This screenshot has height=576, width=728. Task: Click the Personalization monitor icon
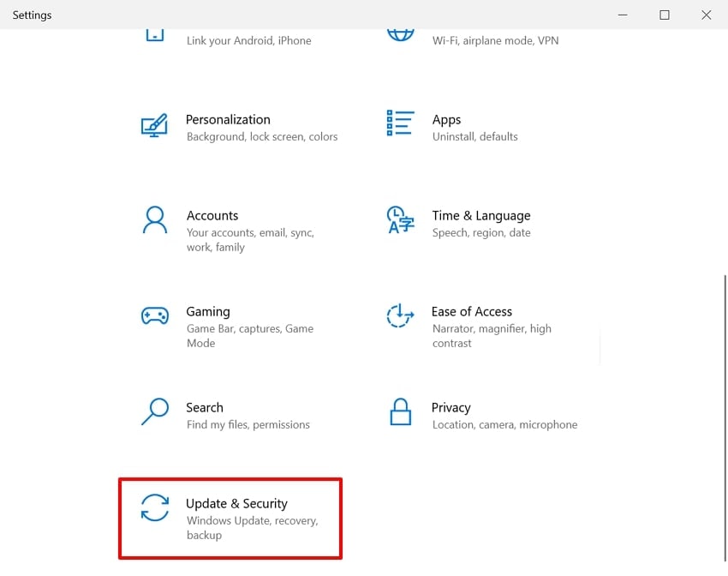pos(155,125)
